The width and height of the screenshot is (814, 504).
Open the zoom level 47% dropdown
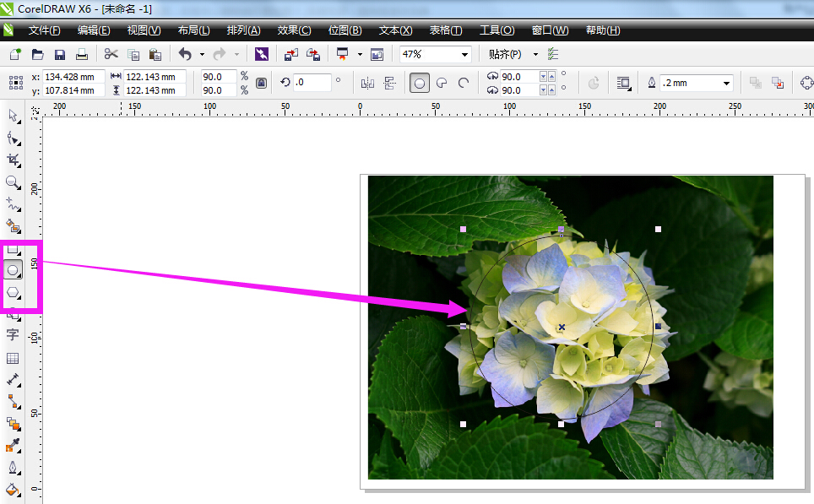pyautogui.click(x=464, y=54)
